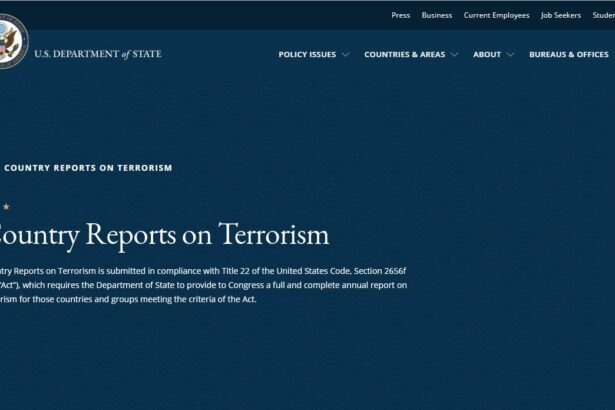Open the Business link in top bar

(x=437, y=15)
